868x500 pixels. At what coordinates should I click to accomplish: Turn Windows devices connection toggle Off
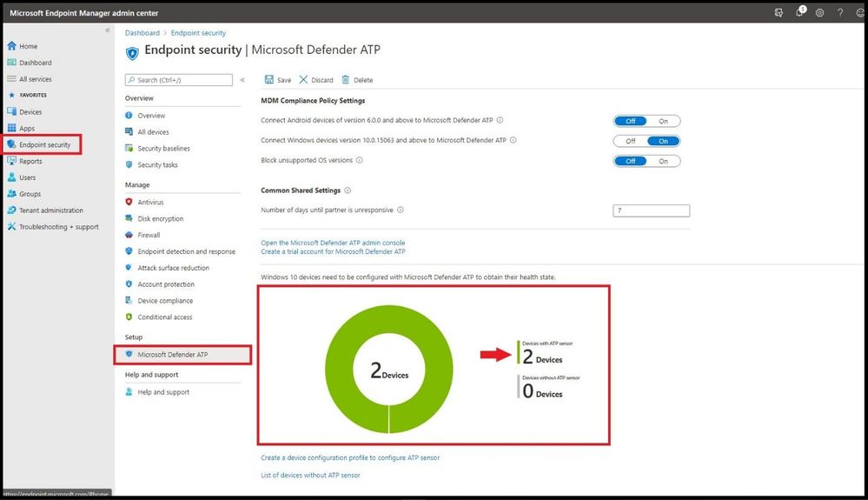click(x=631, y=141)
